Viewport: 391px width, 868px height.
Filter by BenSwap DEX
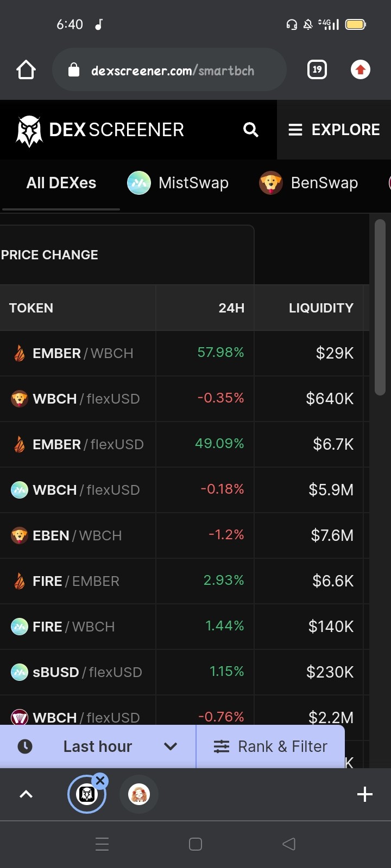pos(308,183)
